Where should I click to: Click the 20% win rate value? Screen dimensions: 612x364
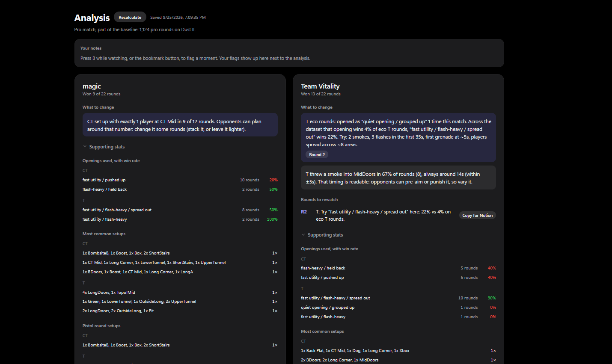tap(273, 180)
